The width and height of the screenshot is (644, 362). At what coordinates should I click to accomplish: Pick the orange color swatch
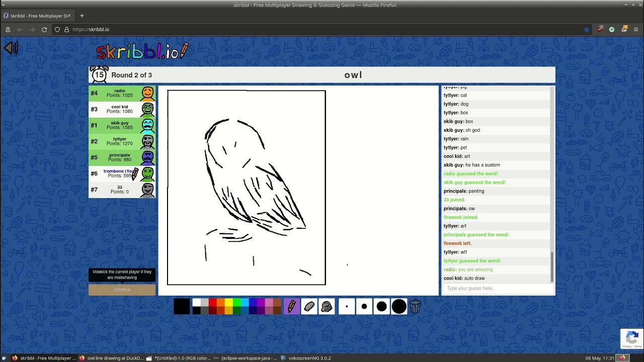(x=221, y=302)
